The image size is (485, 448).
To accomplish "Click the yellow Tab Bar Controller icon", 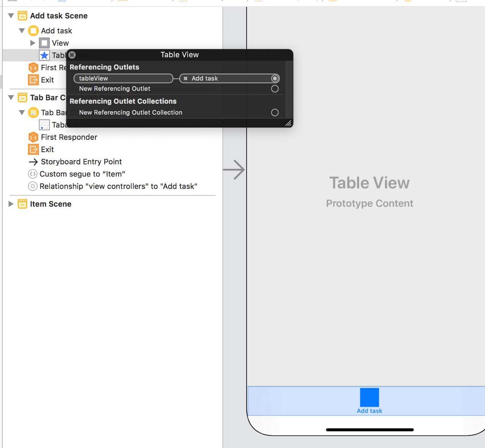I will (33, 112).
